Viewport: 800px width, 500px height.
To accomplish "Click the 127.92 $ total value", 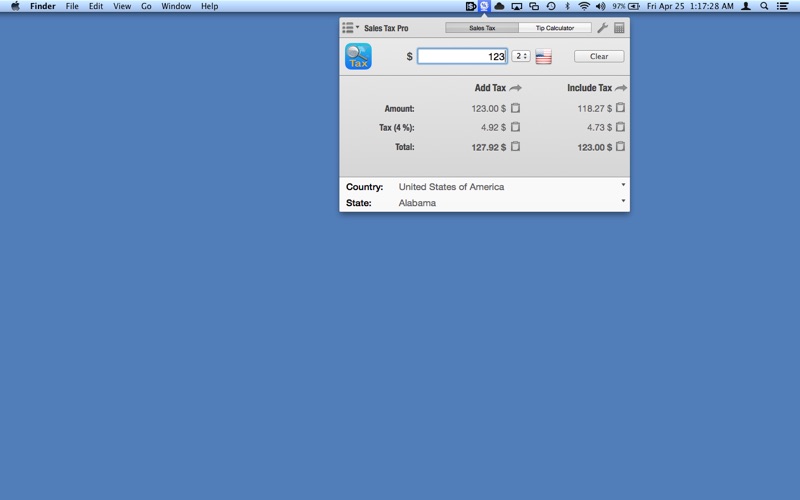I will [x=489, y=147].
